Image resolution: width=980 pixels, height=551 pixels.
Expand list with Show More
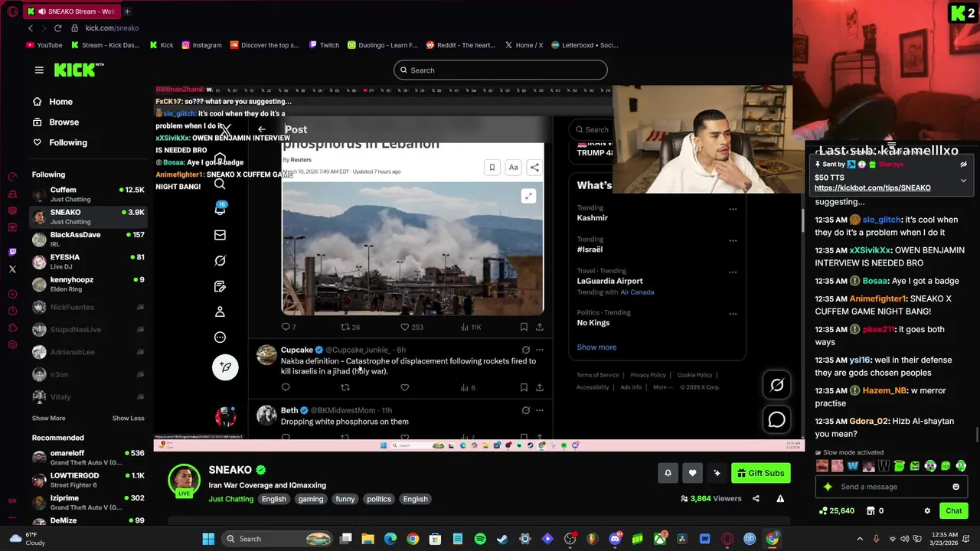click(x=48, y=419)
